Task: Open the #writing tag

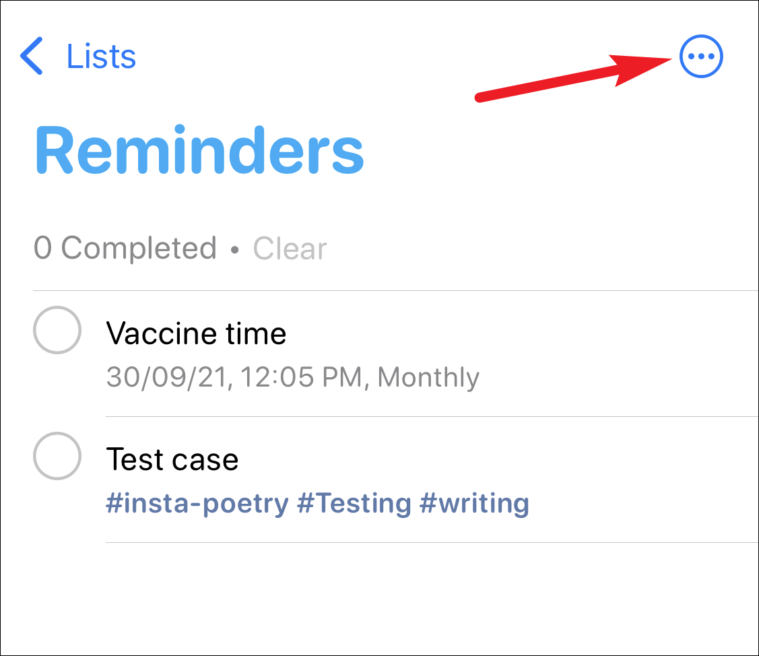Action: tap(474, 503)
